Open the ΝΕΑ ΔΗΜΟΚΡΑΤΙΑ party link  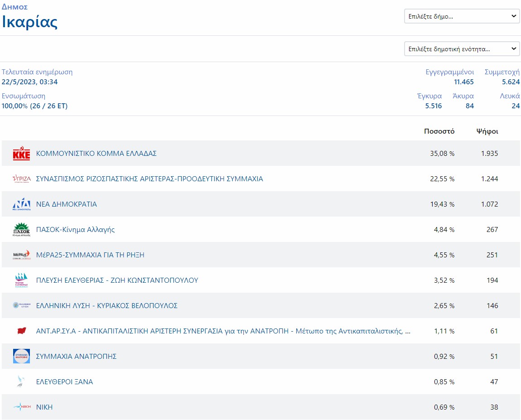[67, 204]
